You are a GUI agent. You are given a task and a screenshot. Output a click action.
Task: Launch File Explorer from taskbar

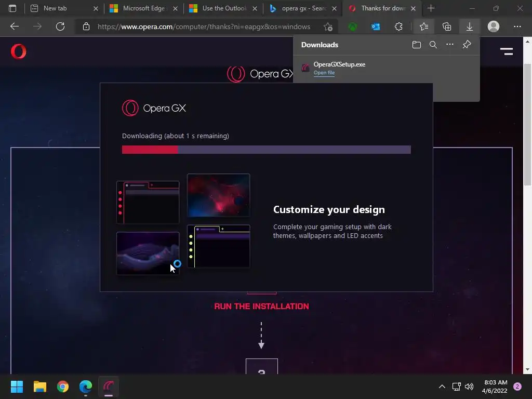point(39,387)
